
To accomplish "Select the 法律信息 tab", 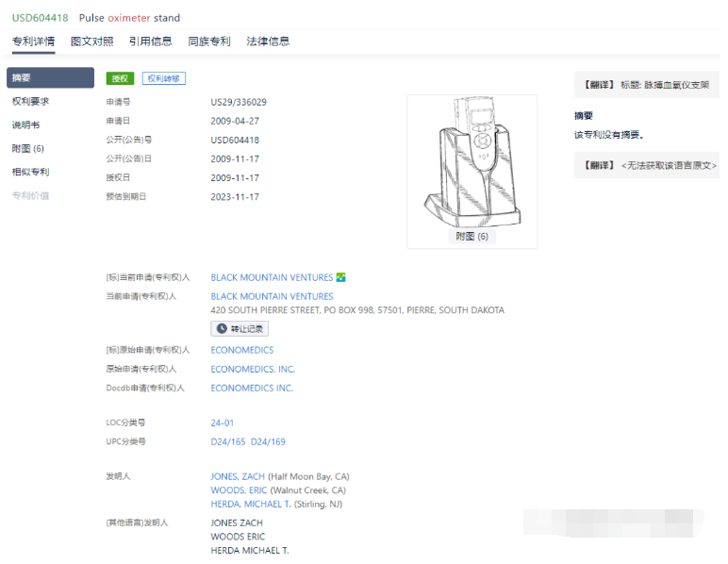I will tap(268, 41).
